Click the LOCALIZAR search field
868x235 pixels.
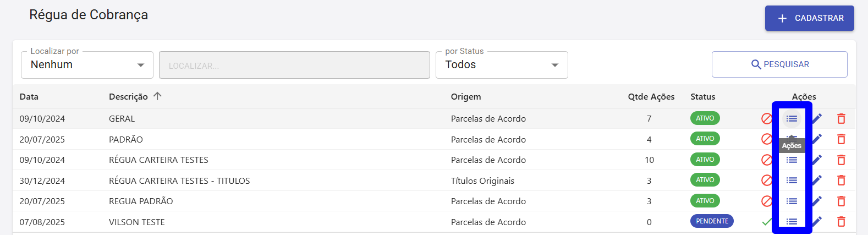pyautogui.click(x=294, y=65)
